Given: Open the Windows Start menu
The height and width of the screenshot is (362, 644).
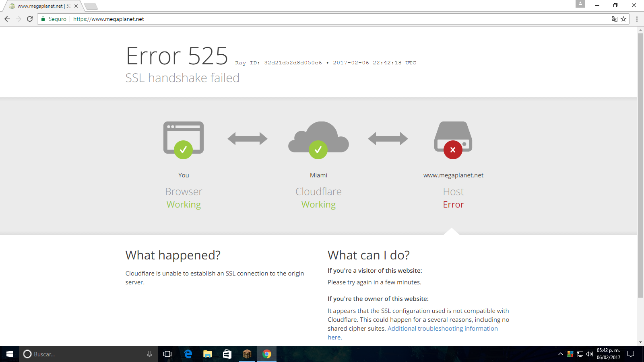Looking at the screenshot, I should pos(10,354).
